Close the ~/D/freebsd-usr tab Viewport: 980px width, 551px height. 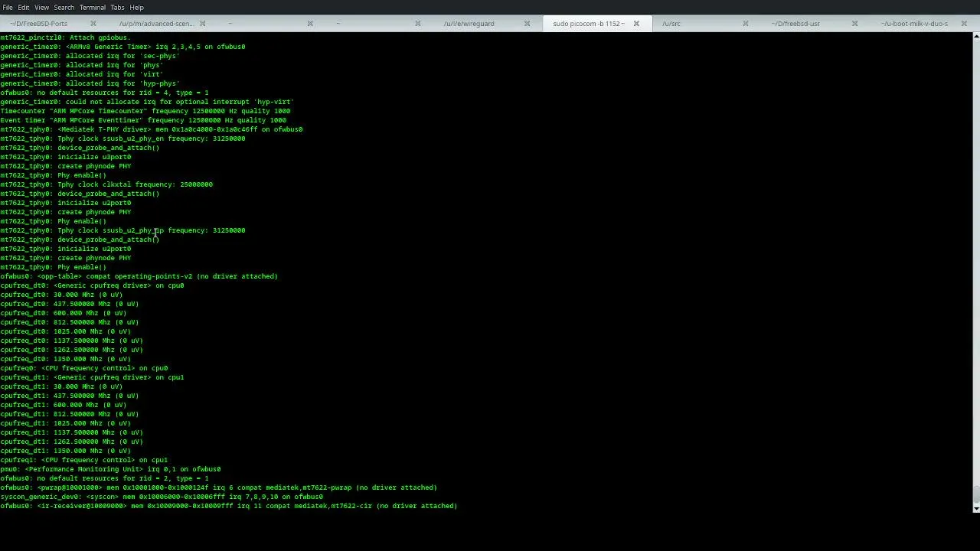(x=854, y=24)
